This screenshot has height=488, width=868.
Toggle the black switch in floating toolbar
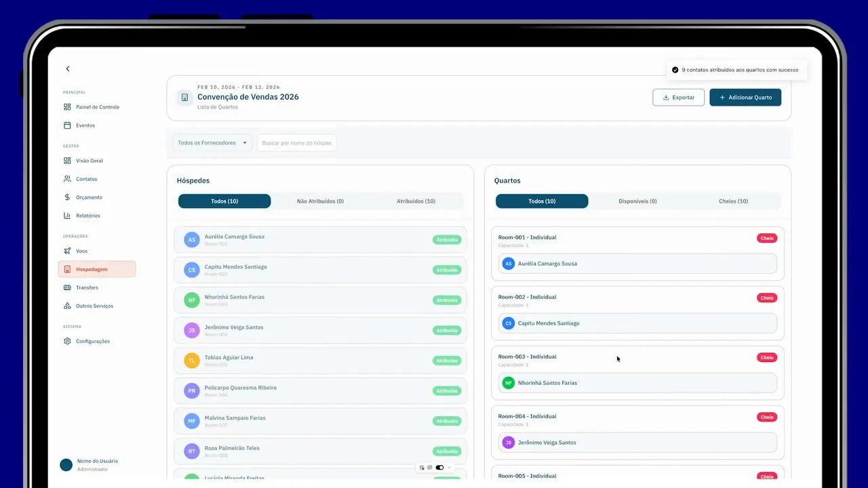click(439, 468)
